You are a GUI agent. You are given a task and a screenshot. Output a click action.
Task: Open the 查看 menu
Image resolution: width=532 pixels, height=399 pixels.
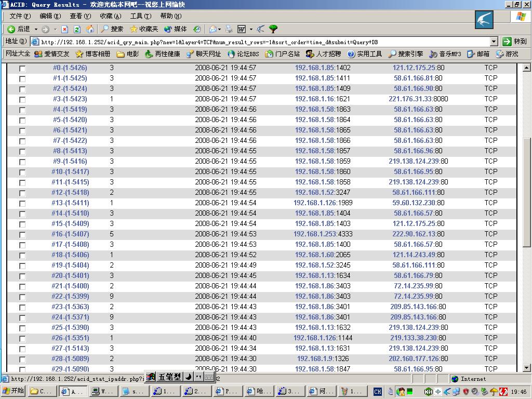click(x=81, y=16)
